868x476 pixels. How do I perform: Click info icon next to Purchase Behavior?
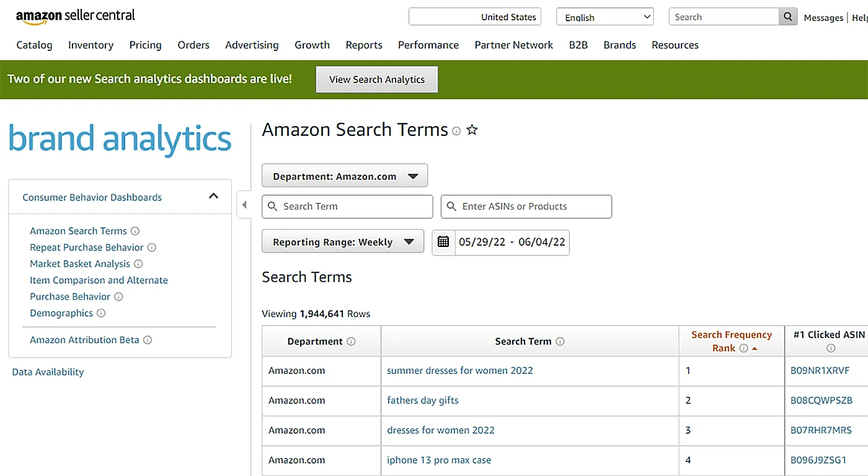tap(118, 297)
